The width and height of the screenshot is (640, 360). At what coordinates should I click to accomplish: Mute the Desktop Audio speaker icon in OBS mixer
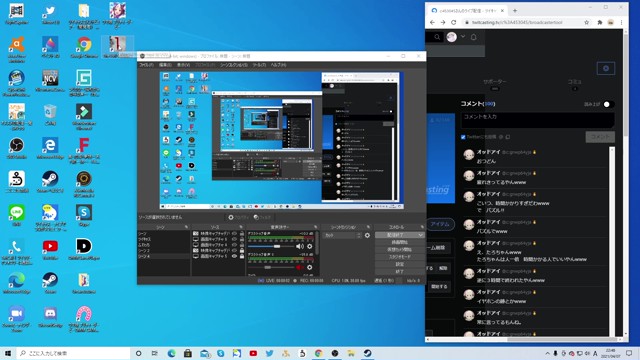(x=299, y=246)
